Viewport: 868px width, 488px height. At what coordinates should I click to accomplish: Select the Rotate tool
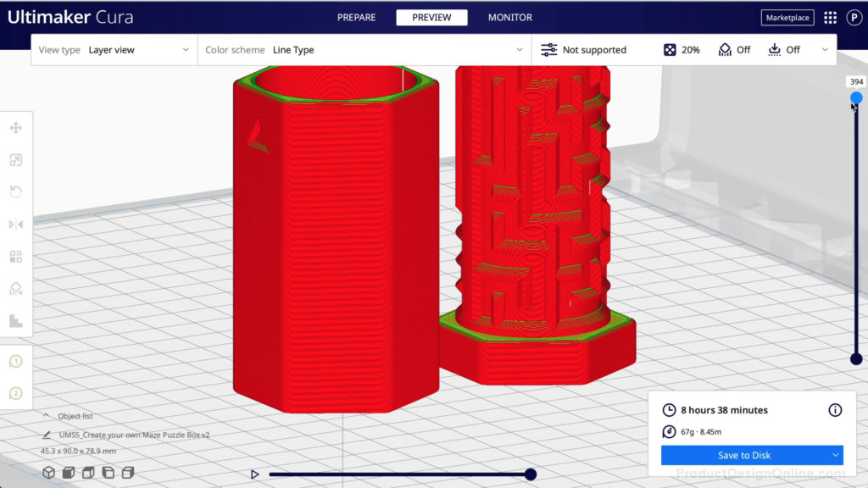(x=16, y=192)
